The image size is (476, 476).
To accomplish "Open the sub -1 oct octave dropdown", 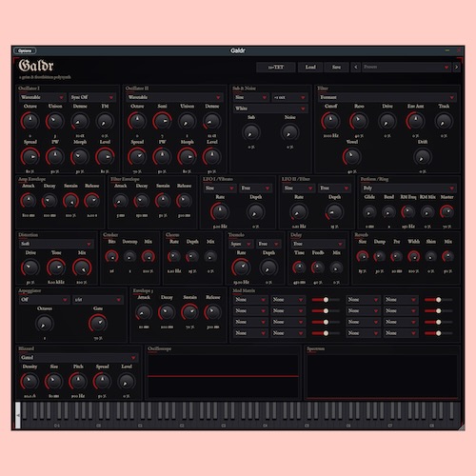I will pyautogui.click(x=289, y=97).
